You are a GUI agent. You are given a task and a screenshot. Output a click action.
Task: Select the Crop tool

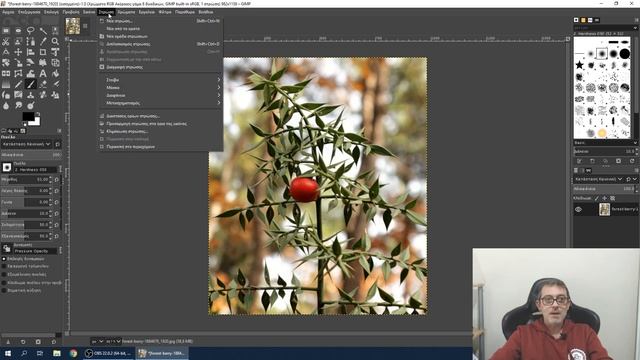(43, 52)
